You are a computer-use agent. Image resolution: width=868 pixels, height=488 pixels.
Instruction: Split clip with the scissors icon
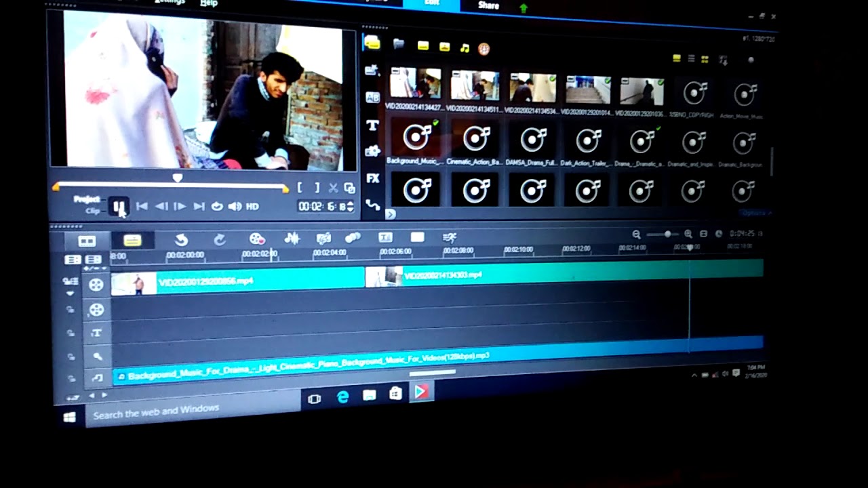[x=333, y=188]
